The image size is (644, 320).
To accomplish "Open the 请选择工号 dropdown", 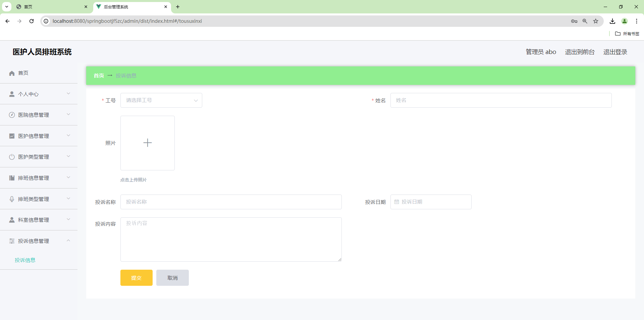I will 161,100.
